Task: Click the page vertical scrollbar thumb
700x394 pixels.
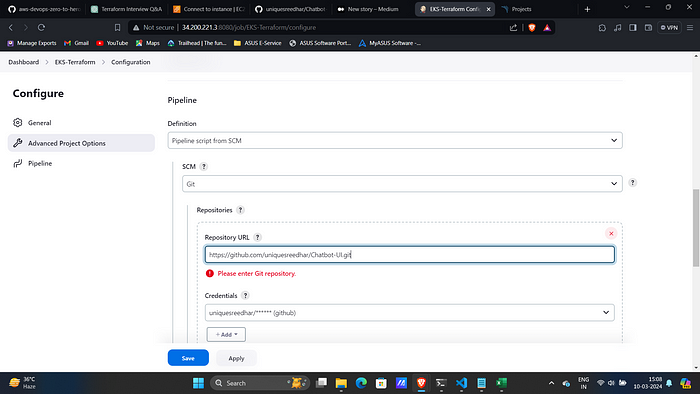Action: [x=696, y=228]
